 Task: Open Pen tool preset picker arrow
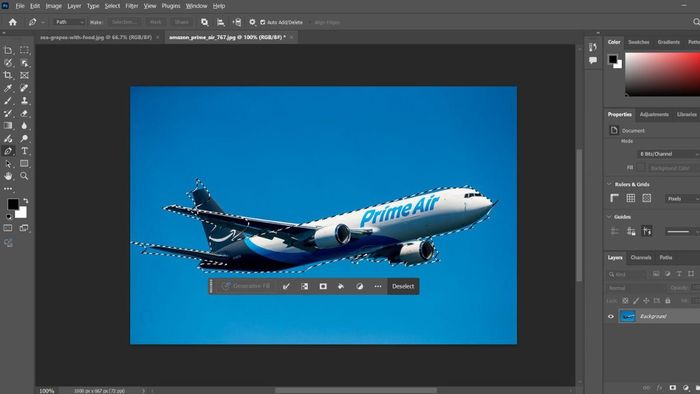pyautogui.click(x=43, y=22)
